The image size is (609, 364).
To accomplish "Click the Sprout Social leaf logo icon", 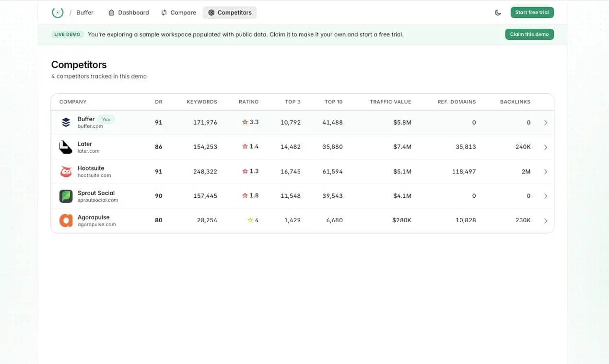I will [x=66, y=196].
